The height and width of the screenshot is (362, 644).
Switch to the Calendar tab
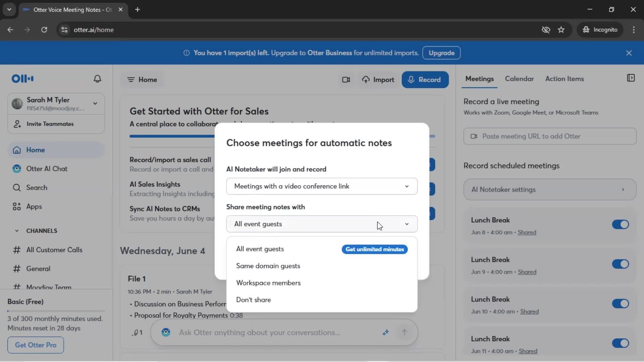(519, 79)
